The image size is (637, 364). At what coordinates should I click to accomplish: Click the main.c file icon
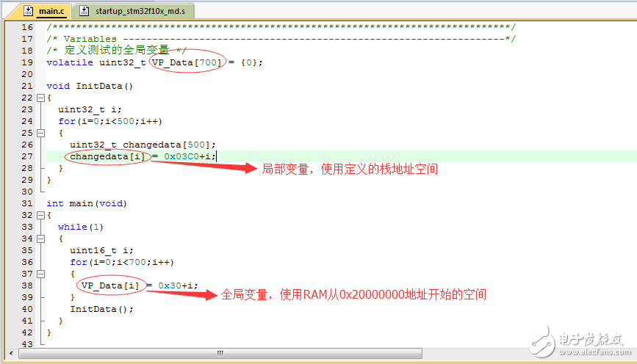28,11
